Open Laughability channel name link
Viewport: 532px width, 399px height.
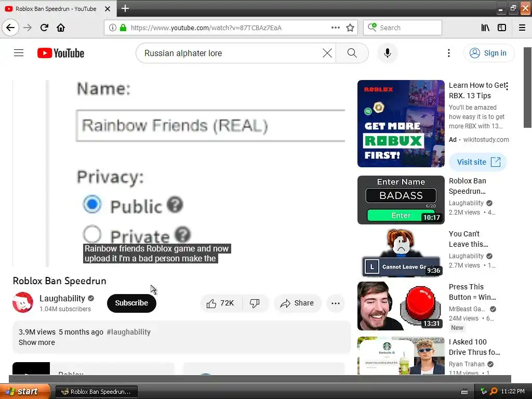click(62, 298)
